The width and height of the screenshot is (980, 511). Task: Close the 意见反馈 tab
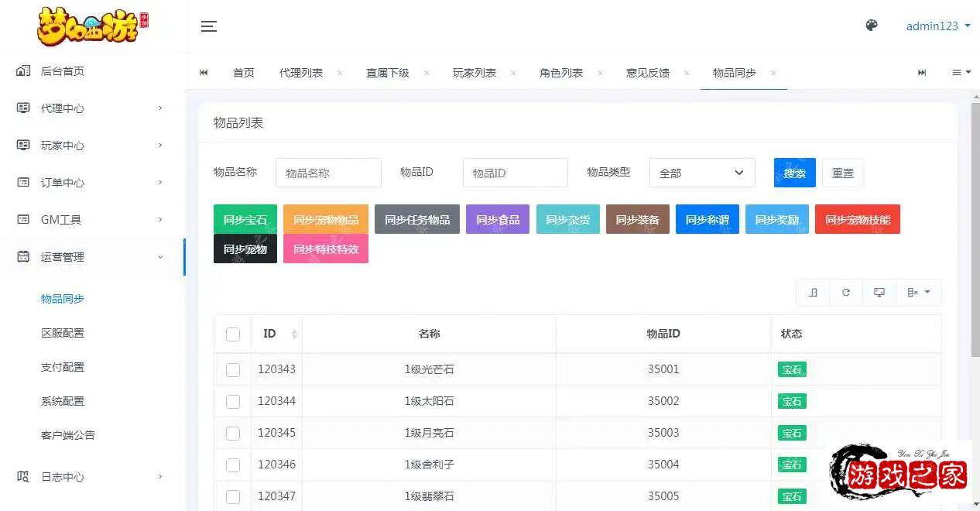(687, 73)
